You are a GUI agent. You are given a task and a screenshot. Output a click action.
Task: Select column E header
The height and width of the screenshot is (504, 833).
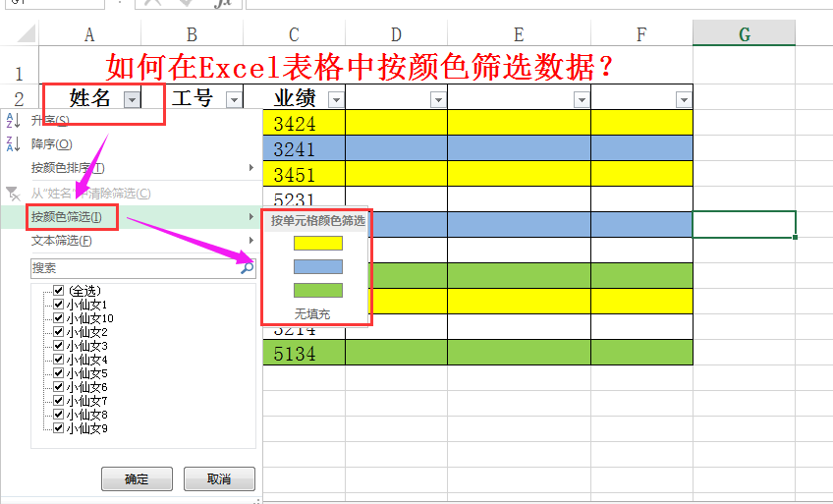(519, 34)
